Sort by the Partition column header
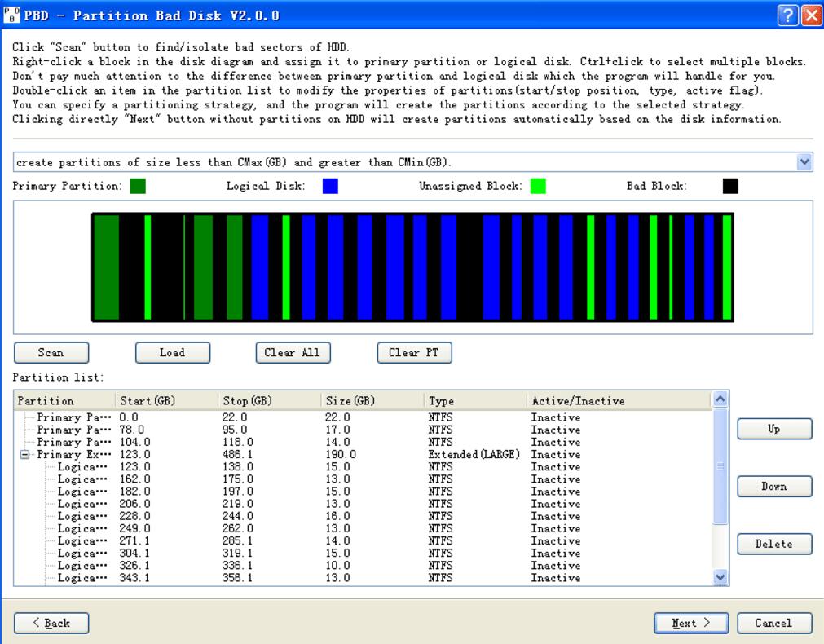Viewport: 824px width, 644px height. coord(64,400)
